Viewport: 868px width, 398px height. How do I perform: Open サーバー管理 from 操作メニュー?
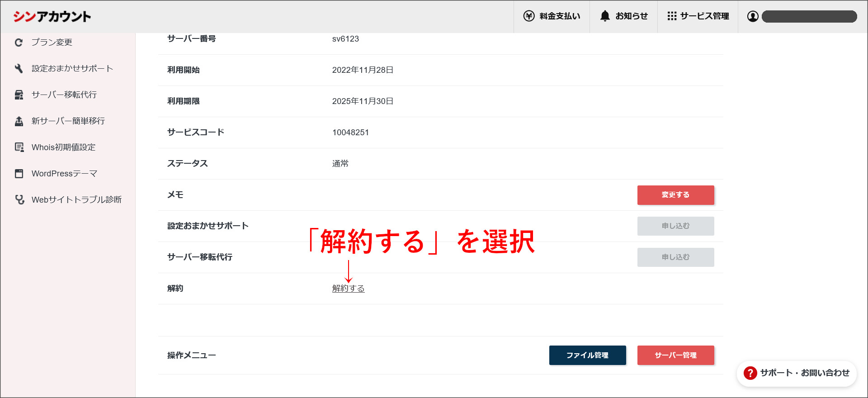675,355
